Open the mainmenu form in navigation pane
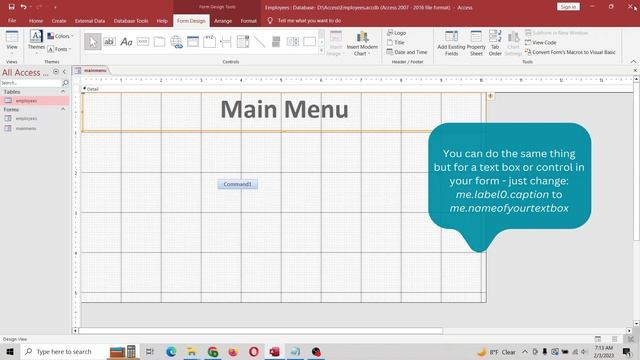 point(26,128)
